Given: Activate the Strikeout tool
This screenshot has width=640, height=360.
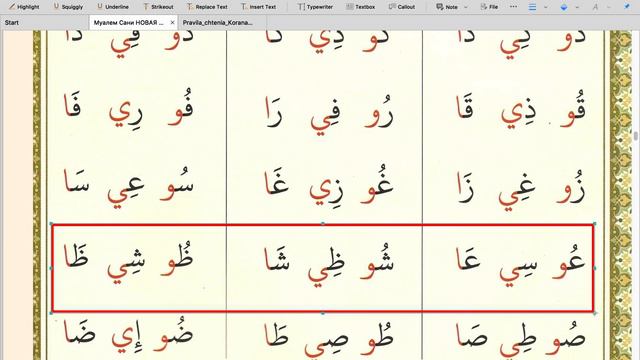Looking at the screenshot, I should click(x=158, y=7).
